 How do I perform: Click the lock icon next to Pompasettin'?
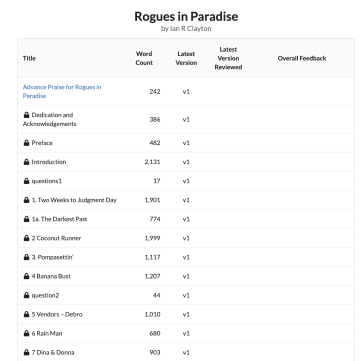point(26,257)
